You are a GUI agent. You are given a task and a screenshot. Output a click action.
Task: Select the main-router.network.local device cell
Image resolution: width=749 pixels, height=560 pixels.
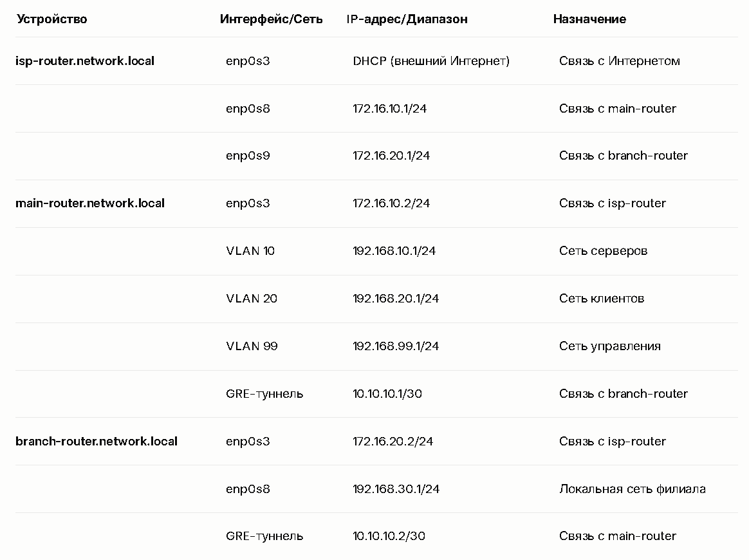point(90,203)
